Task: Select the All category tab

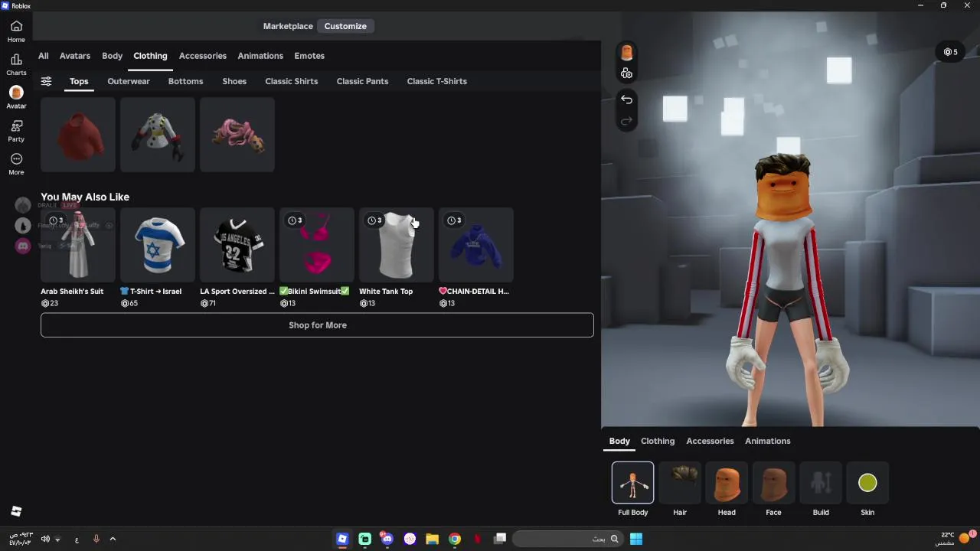Action: pos(43,56)
